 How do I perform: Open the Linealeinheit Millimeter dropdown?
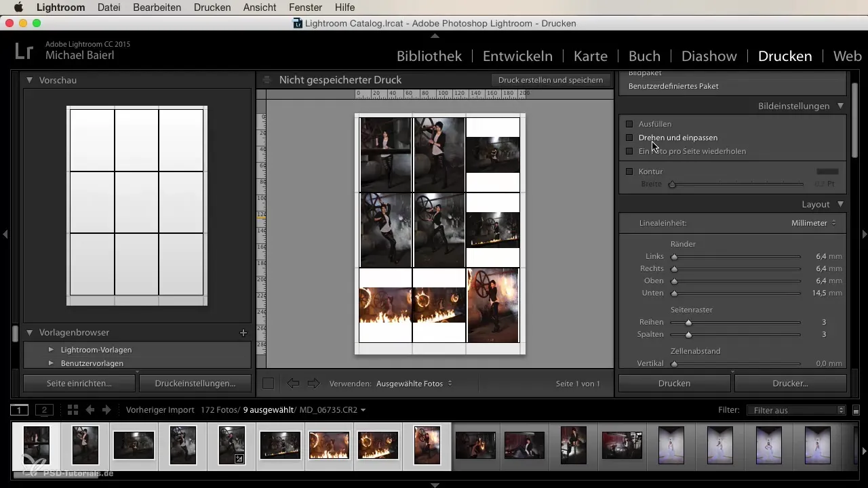(814, 223)
